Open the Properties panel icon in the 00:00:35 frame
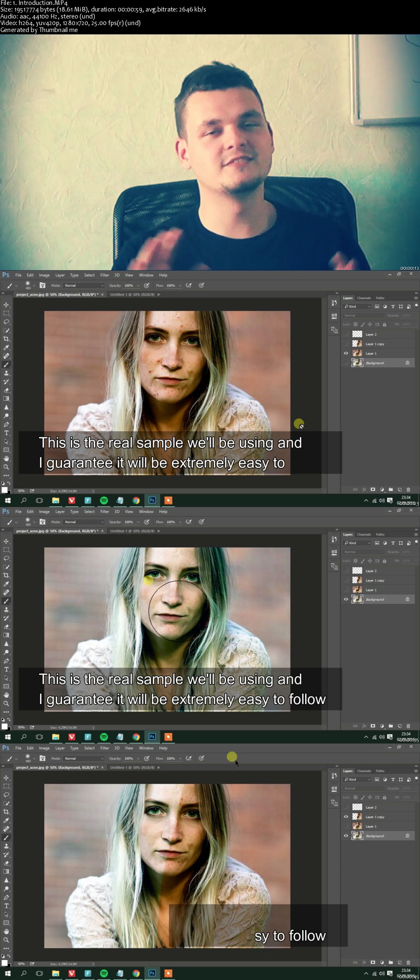This screenshot has height=980, width=420. pos(334,553)
